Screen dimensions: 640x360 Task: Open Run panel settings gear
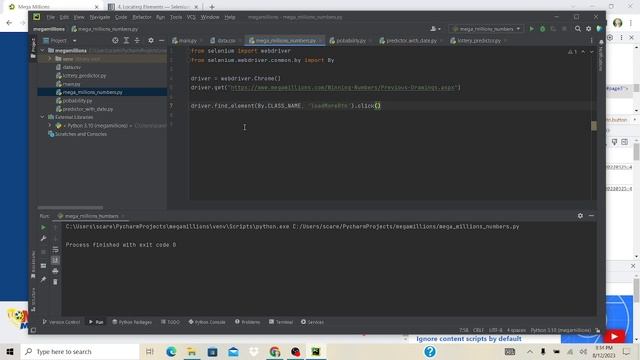coord(580,216)
